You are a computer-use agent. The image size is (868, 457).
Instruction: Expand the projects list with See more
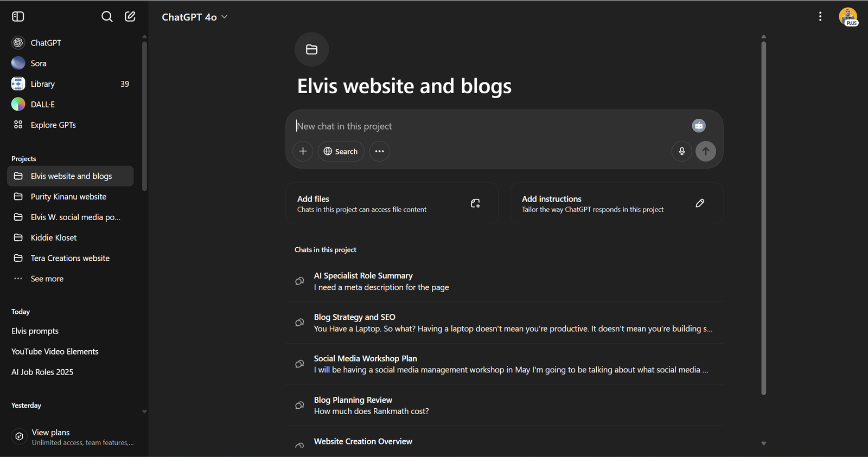pyautogui.click(x=71, y=279)
